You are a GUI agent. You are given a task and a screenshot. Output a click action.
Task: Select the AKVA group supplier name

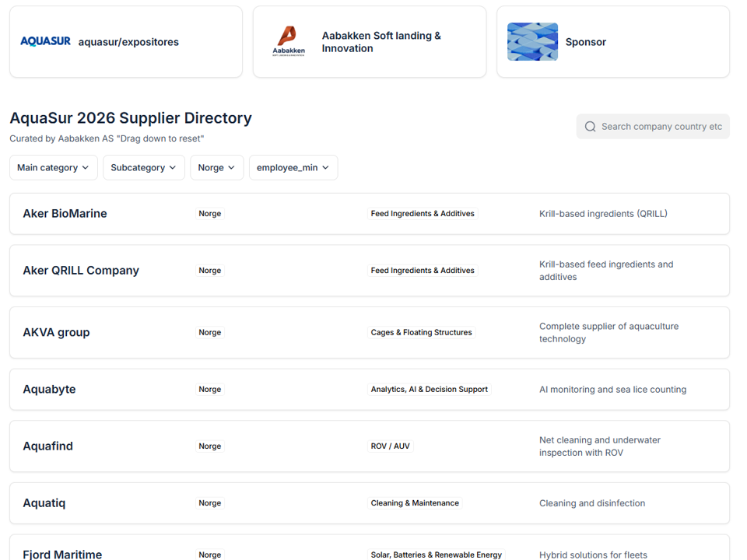point(56,332)
